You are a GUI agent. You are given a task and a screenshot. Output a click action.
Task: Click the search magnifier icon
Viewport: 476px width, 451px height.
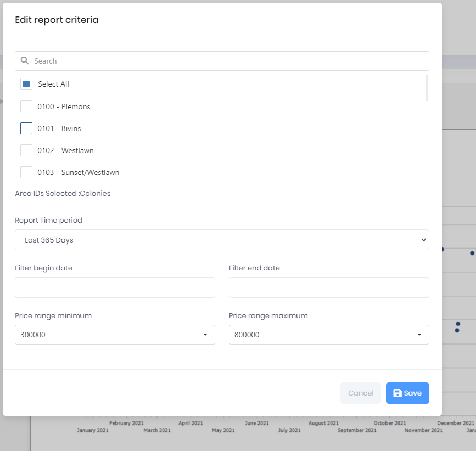click(25, 61)
